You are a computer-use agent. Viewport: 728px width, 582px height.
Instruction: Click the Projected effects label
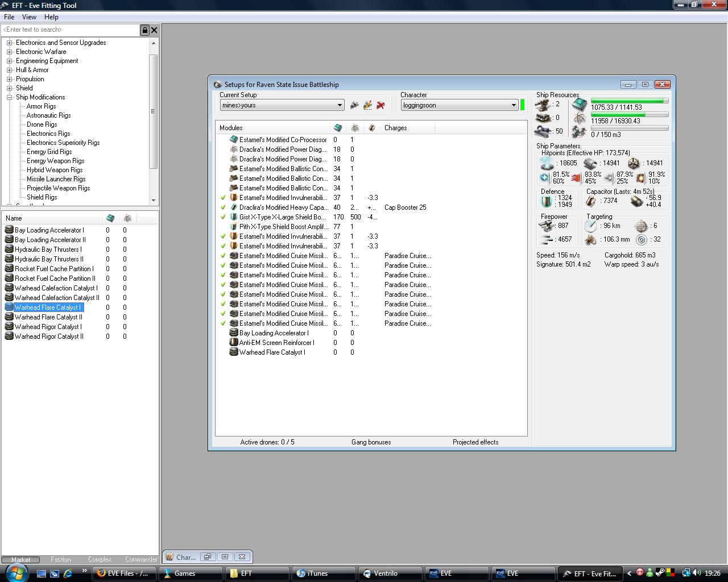[475, 442]
